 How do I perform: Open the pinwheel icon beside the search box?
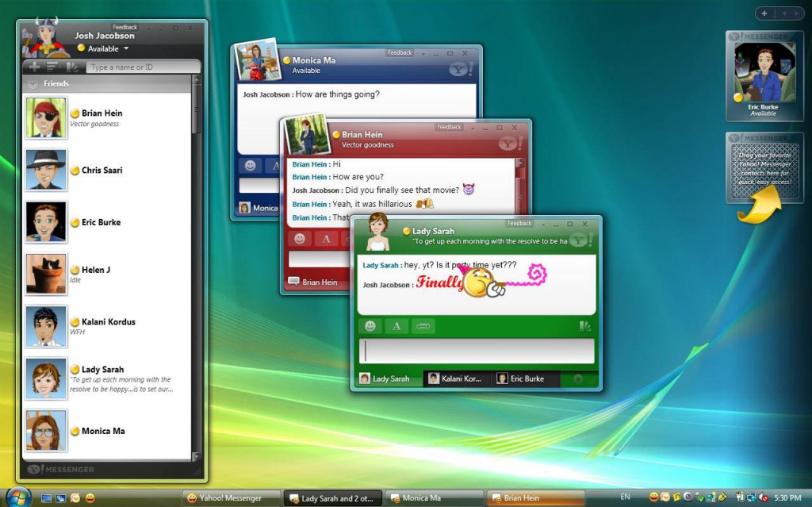click(73, 67)
